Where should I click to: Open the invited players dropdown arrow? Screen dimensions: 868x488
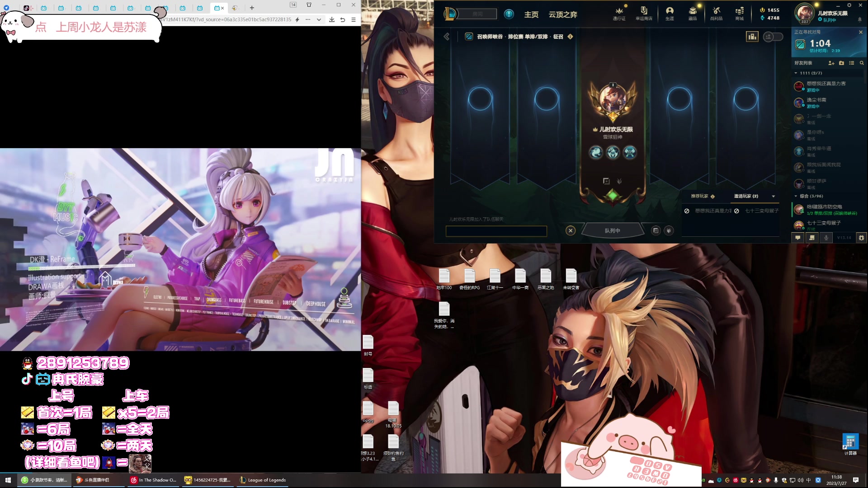tap(774, 196)
